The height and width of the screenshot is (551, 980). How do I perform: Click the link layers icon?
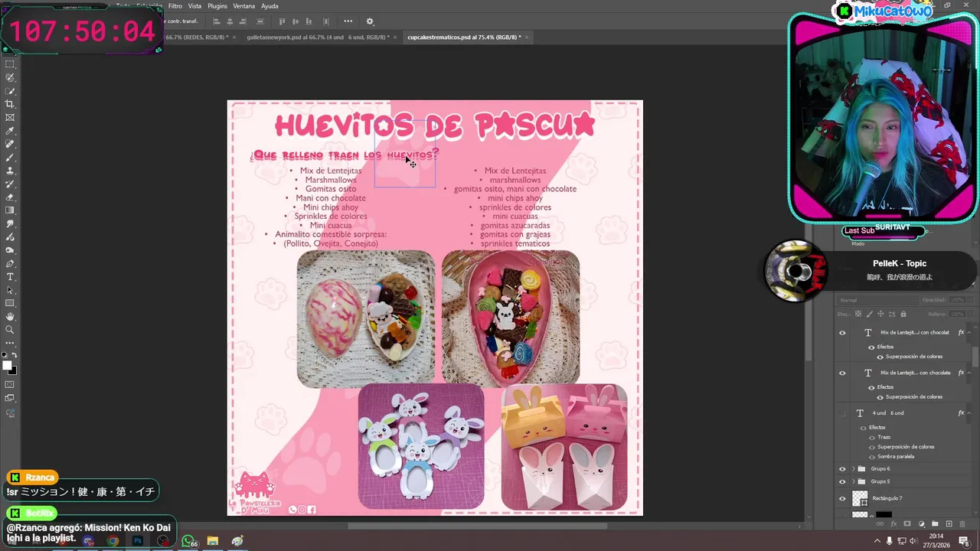pos(880,524)
